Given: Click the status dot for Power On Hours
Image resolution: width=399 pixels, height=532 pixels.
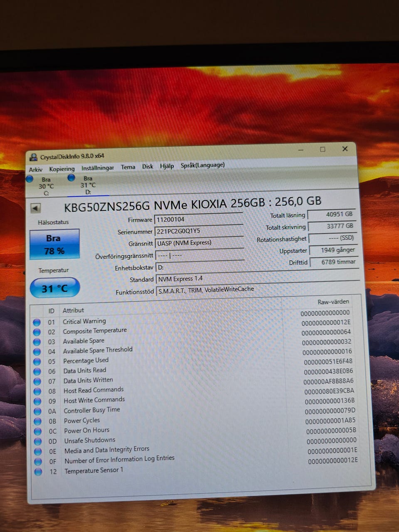Looking at the screenshot, I should (x=38, y=431).
